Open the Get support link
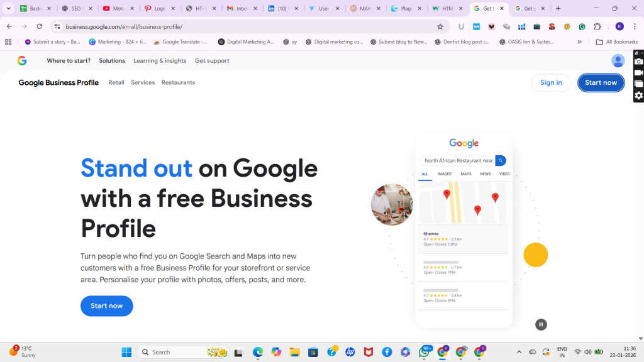This screenshot has height=362, width=644. 212,61
